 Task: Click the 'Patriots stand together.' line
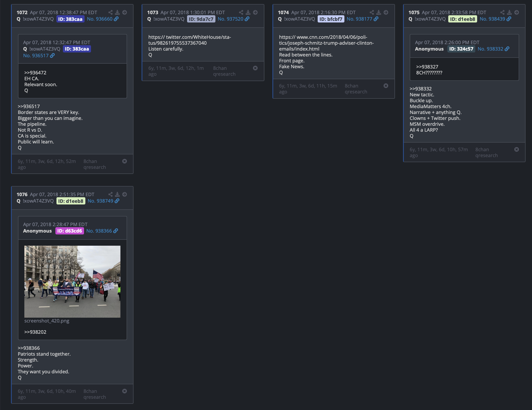44,354
